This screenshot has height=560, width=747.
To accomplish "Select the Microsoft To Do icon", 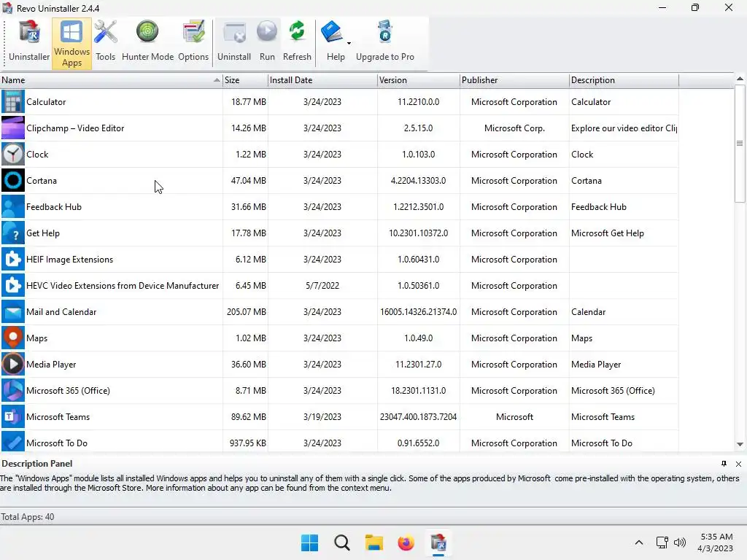I will pos(13,441).
